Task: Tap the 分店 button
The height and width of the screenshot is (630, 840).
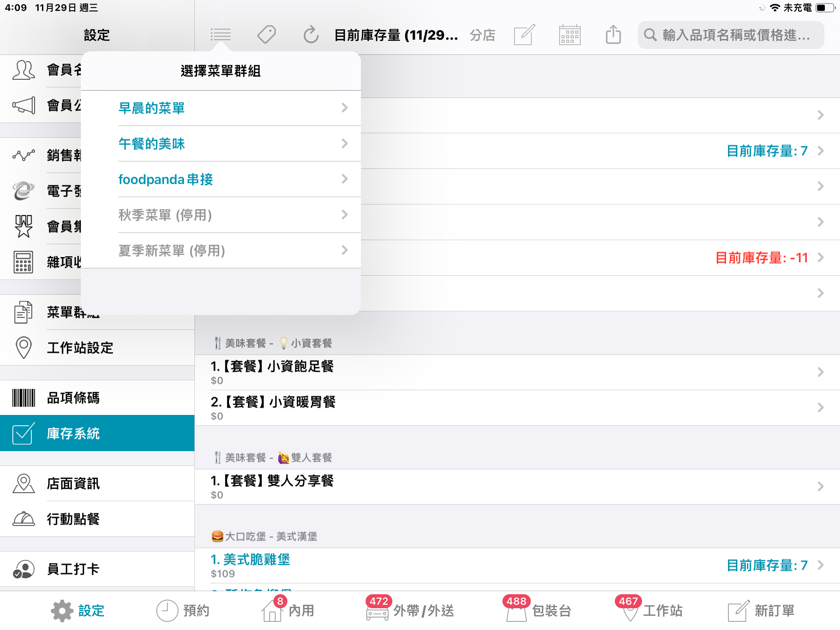Action: 483,35
